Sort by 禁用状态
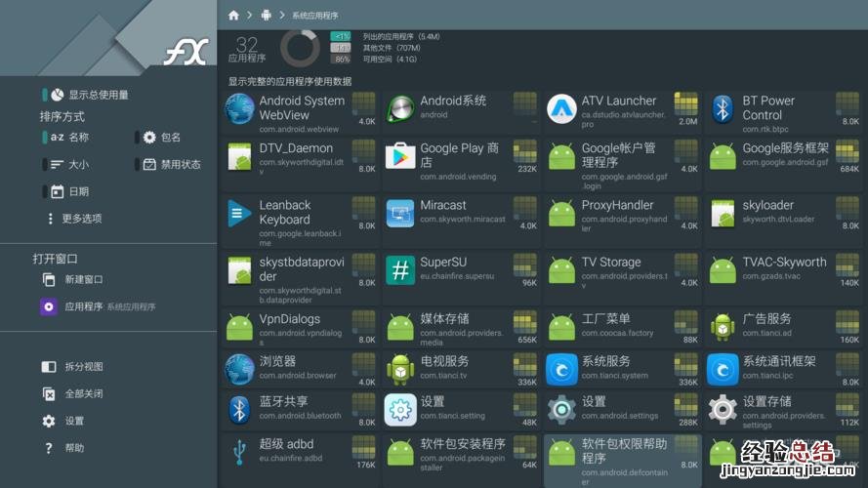Image resolution: width=868 pixels, height=488 pixels. pyautogui.click(x=168, y=164)
